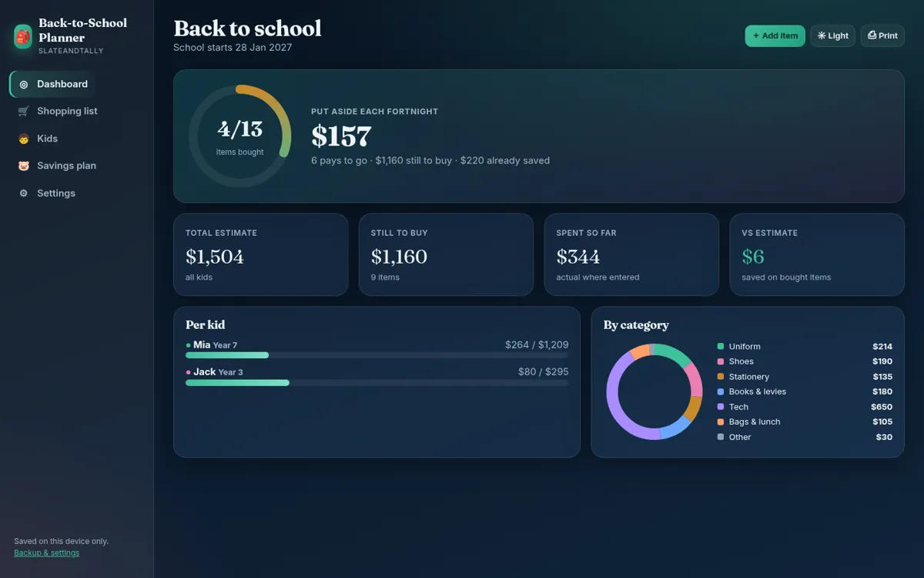Click the $157 fortnight amount
The height and width of the screenshot is (578, 924).
click(x=341, y=136)
